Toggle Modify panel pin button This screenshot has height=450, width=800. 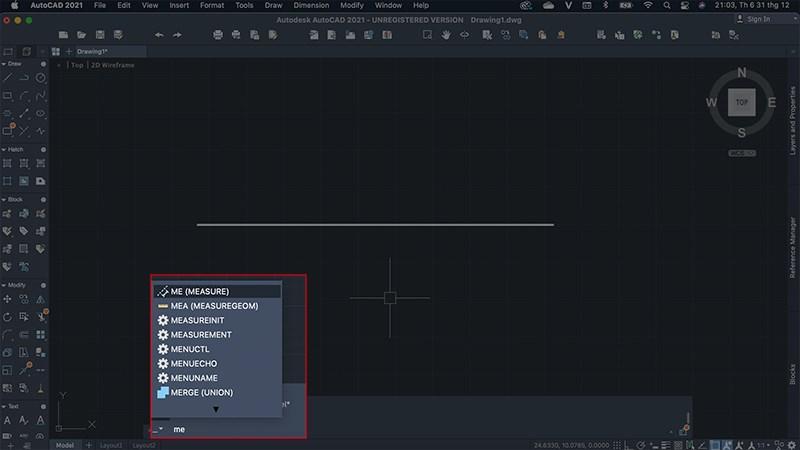click(43, 285)
